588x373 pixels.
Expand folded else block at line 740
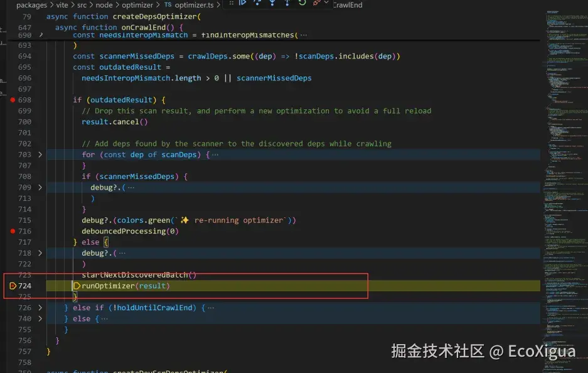click(40, 318)
